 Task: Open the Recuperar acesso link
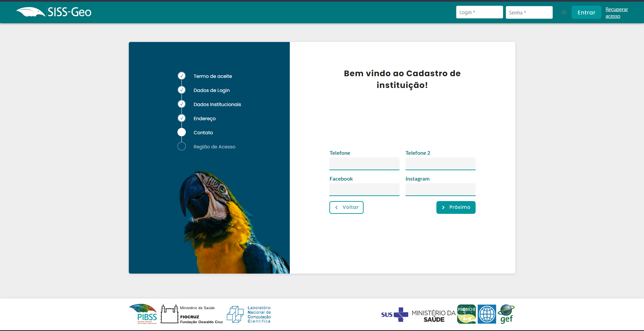tap(616, 13)
